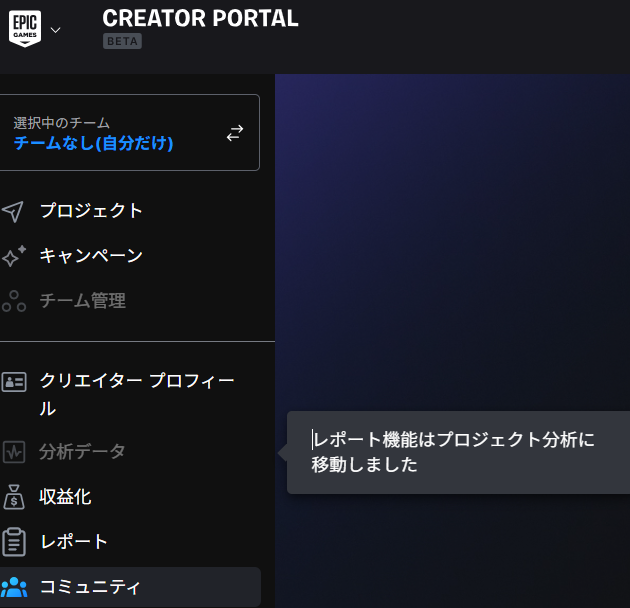Click the 選択中のチーム label

(61, 123)
